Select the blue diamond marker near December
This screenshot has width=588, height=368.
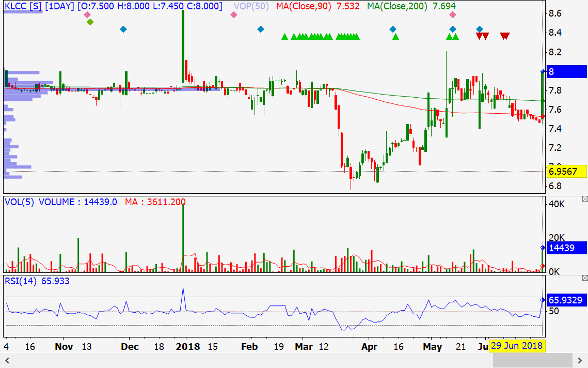click(123, 29)
